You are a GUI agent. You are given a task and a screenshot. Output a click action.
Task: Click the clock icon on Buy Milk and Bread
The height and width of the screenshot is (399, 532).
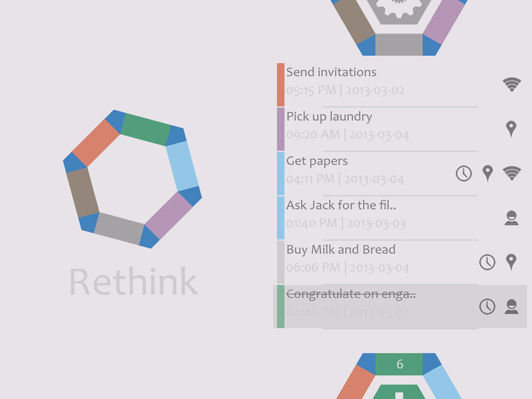tap(487, 262)
